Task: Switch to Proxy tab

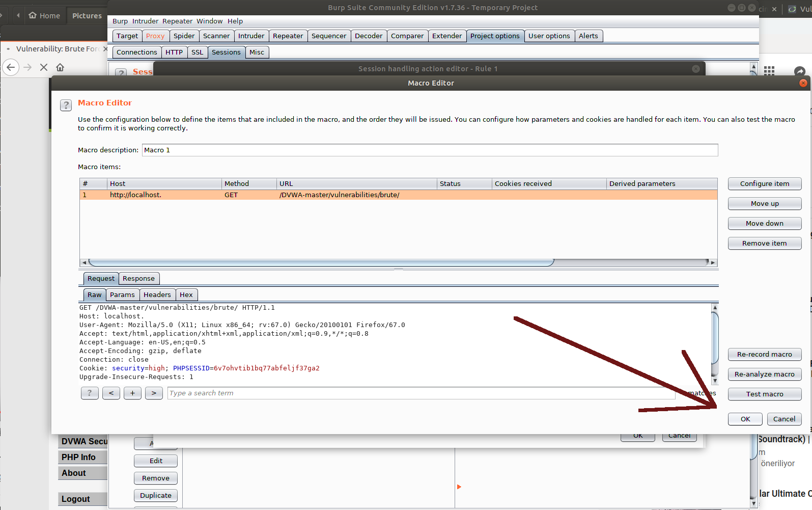Action: (x=155, y=36)
